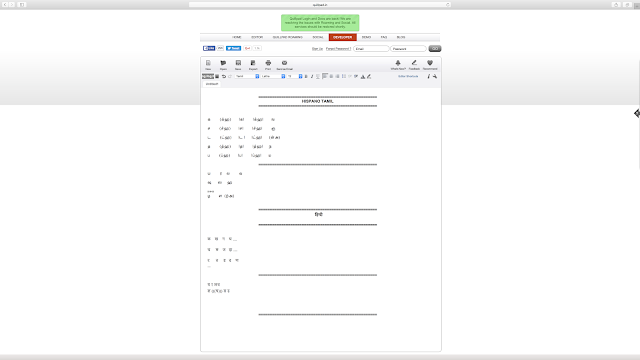Click the Open document folder icon
The image size is (640, 360).
(223, 64)
